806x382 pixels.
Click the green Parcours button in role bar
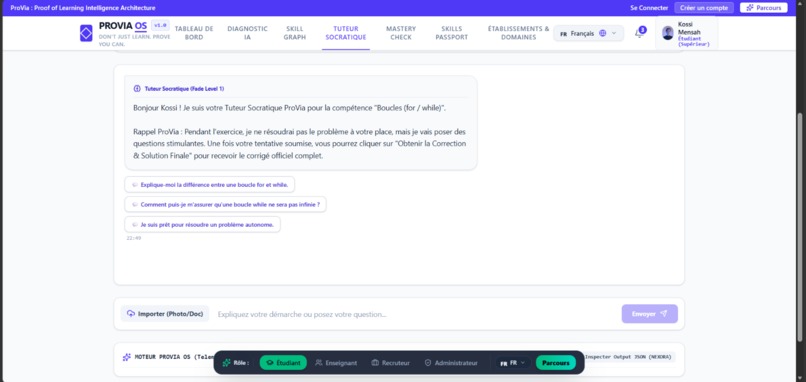tap(556, 363)
